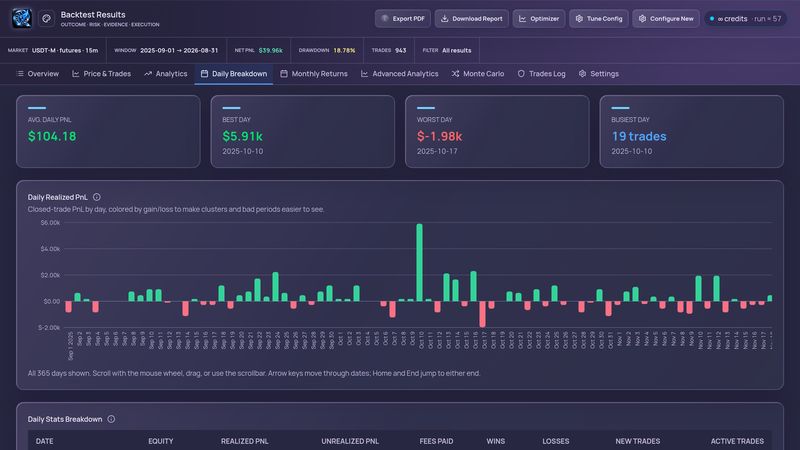The image size is (800, 450).
Task: Select the Daily Breakdown tab
Action: point(234,73)
